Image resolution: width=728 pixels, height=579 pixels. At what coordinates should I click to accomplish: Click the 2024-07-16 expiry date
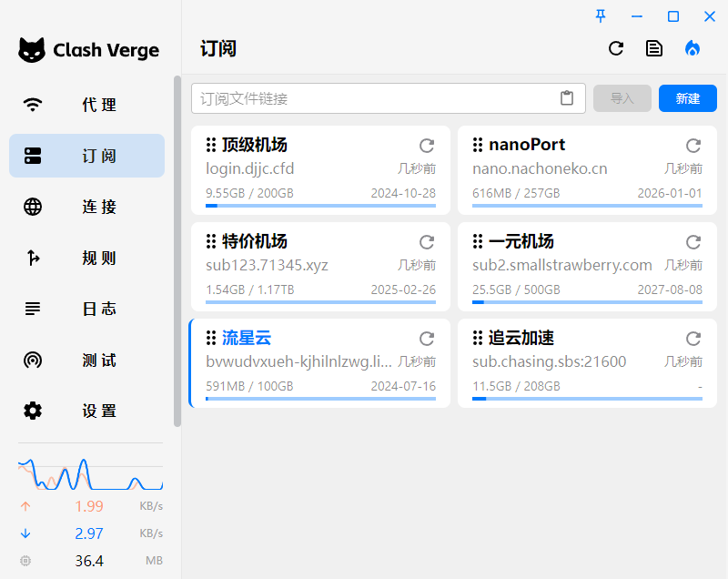[403, 386]
